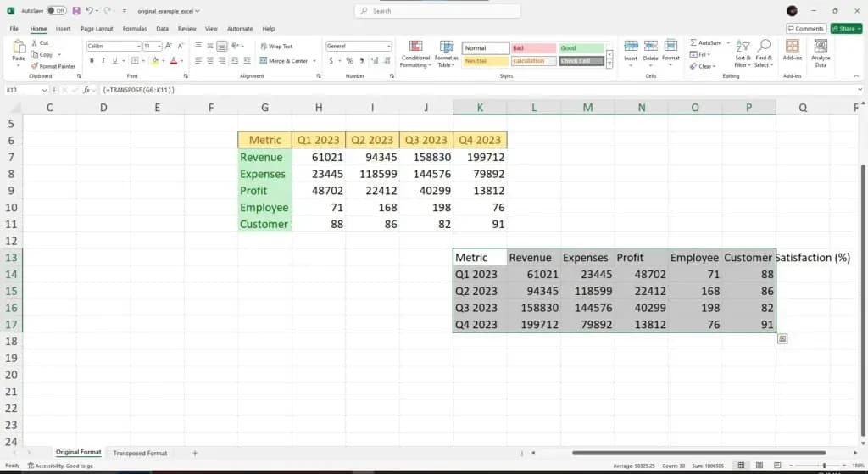Open the File menu

(x=14, y=28)
